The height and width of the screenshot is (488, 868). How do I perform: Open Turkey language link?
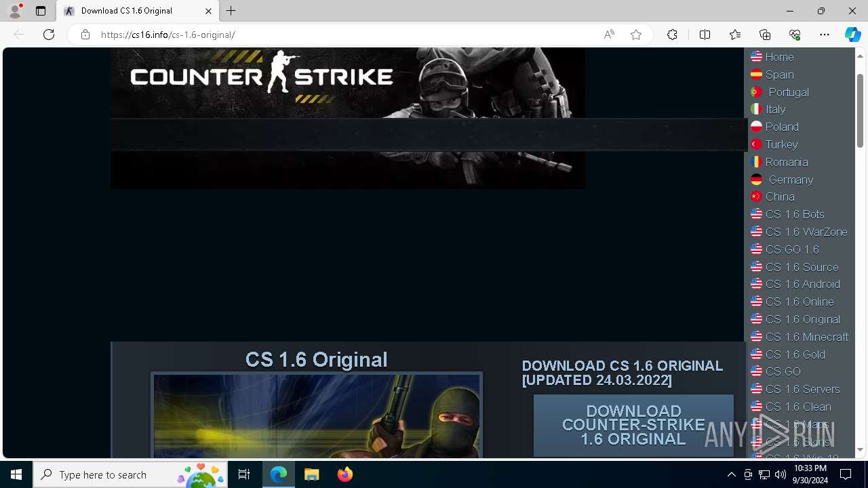point(781,144)
